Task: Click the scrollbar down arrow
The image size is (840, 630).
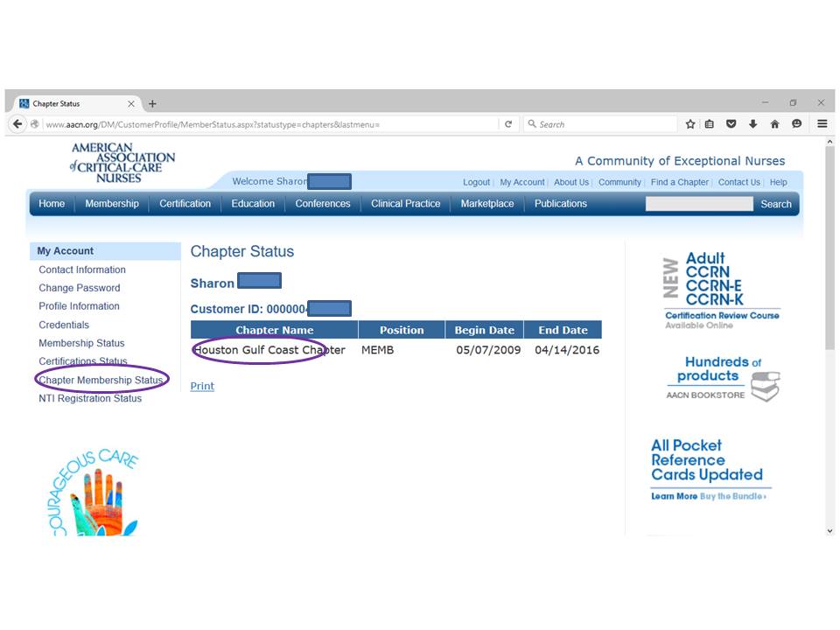Action: tap(829, 531)
